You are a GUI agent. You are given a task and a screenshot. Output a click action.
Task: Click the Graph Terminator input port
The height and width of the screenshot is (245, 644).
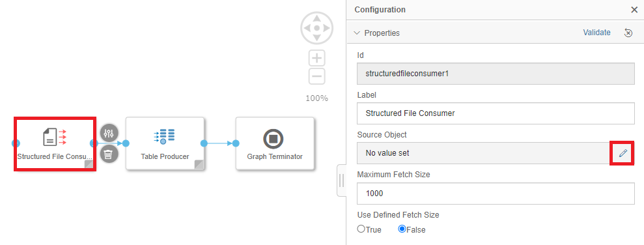click(x=235, y=143)
